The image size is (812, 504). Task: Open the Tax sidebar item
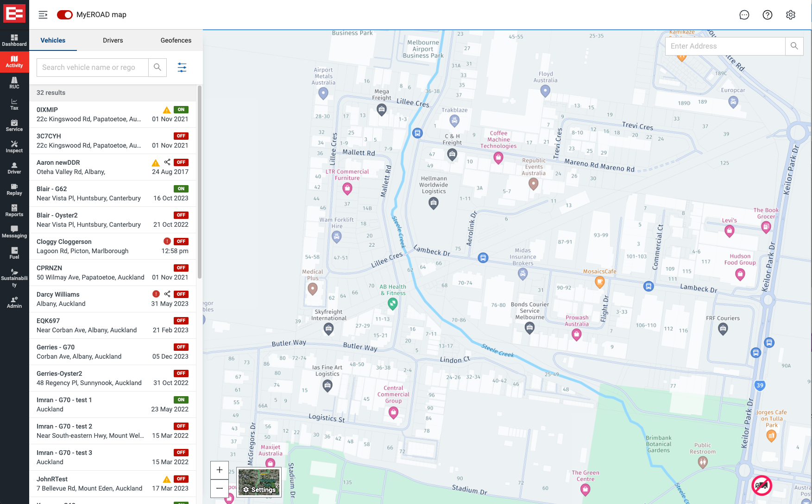click(x=14, y=105)
